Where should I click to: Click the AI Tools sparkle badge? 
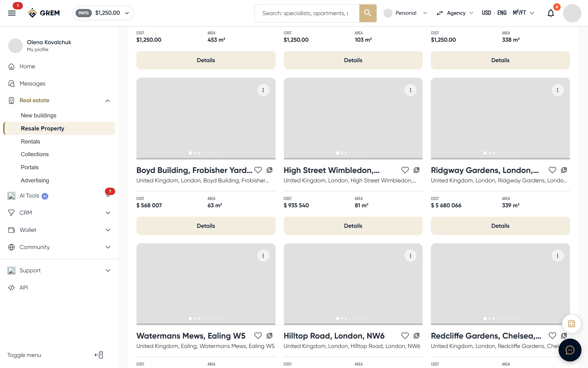click(x=45, y=196)
